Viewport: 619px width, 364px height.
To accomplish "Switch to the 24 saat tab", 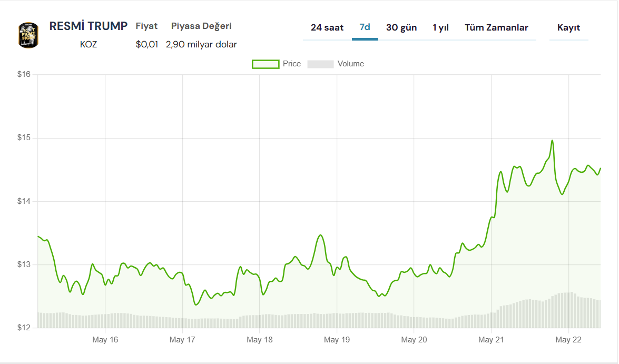I will pyautogui.click(x=327, y=27).
